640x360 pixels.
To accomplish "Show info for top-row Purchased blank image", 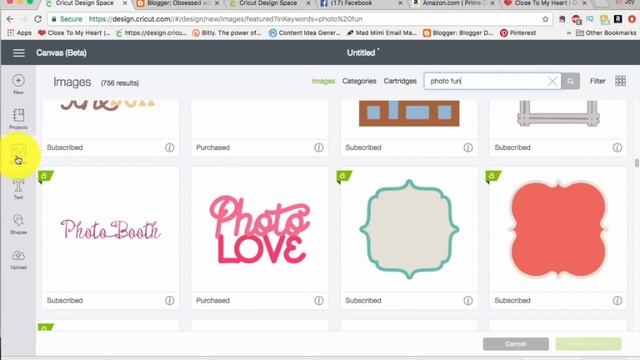I will point(319,147).
